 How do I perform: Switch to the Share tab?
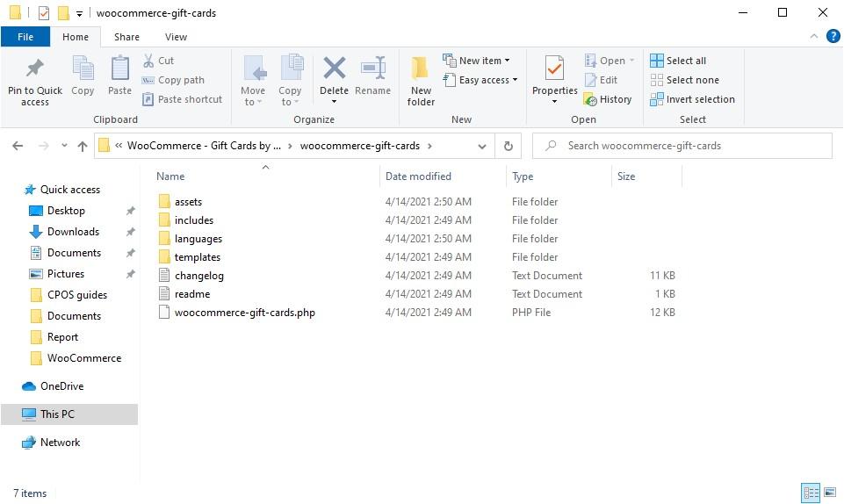point(126,37)
